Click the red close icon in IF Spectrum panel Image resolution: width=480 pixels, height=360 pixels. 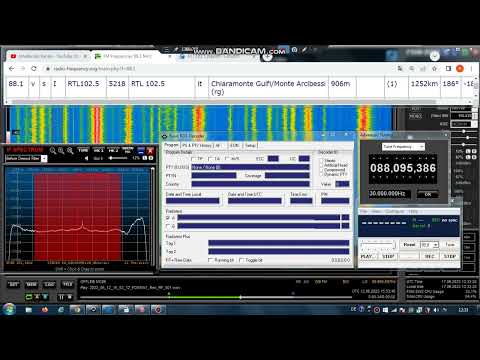pos(150,150)
